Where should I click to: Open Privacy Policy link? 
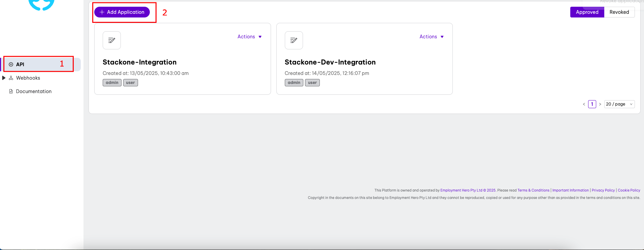[603, 190]
